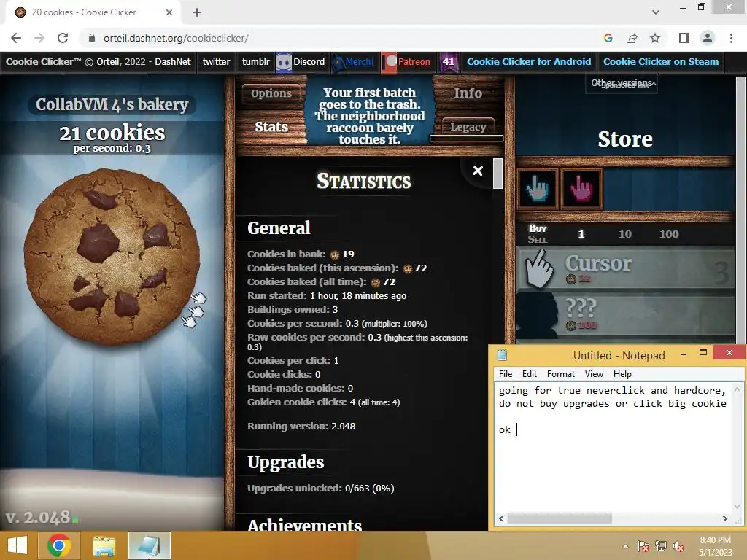Open Notepad's View menu

point(594,374)
